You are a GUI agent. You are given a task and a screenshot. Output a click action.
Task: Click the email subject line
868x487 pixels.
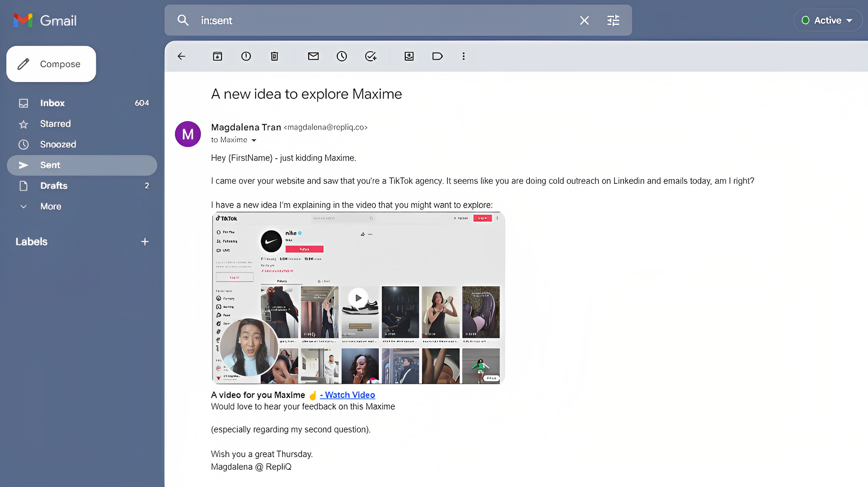click(306, 94)
